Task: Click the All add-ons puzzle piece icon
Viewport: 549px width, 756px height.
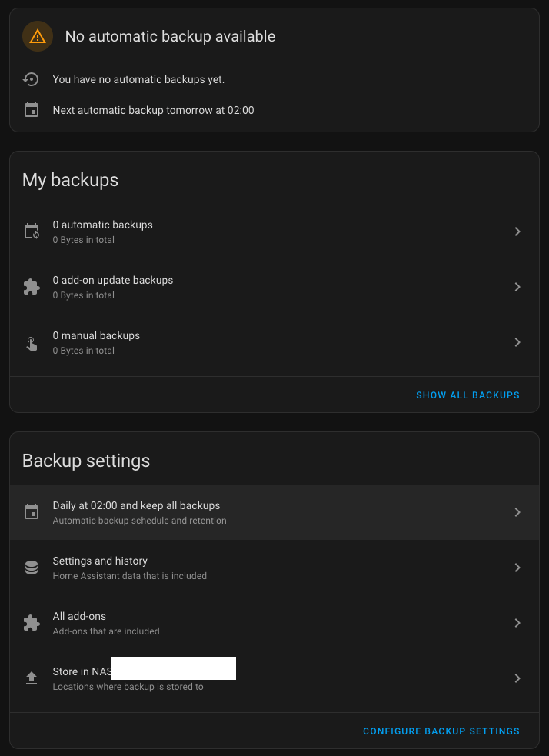Action: [x=32, y=623]
